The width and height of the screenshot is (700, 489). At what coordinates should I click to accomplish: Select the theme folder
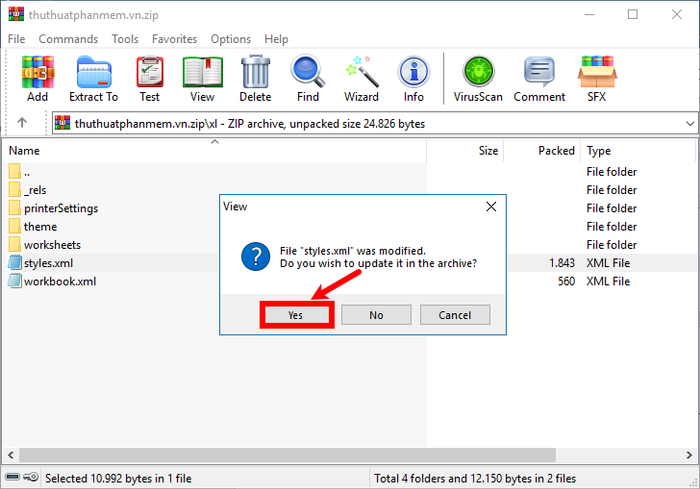click(40, 226)
